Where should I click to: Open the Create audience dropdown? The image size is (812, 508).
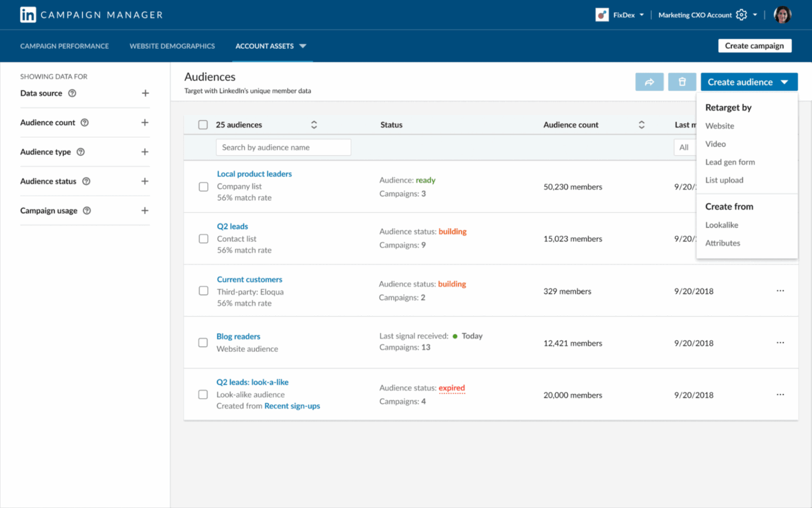(749, 81)
